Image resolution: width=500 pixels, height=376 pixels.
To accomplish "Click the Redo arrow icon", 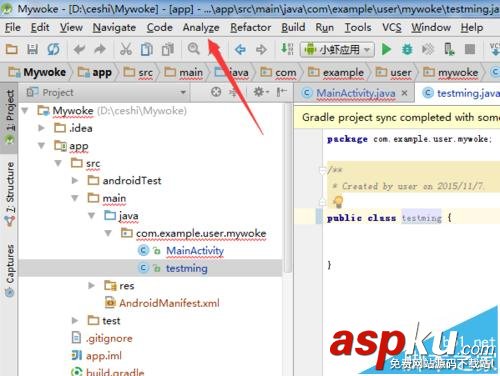I will coord(99,49).
